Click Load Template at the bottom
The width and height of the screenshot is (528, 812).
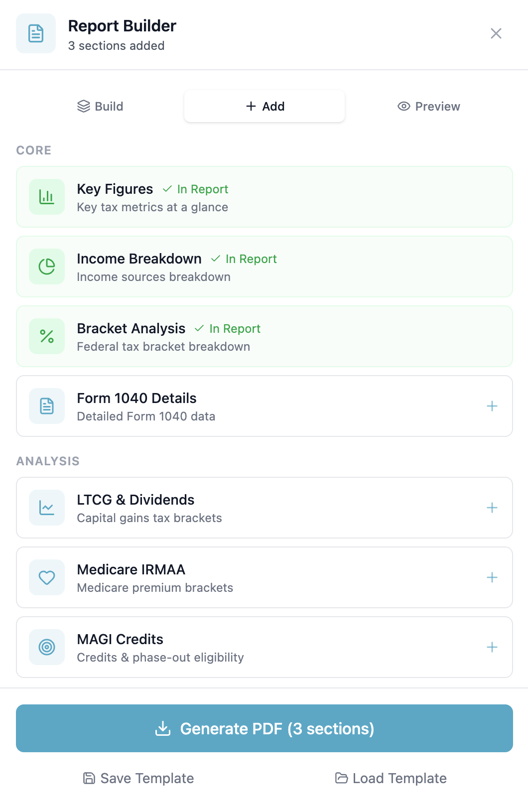pyautogui.click(x=391, y=778)
